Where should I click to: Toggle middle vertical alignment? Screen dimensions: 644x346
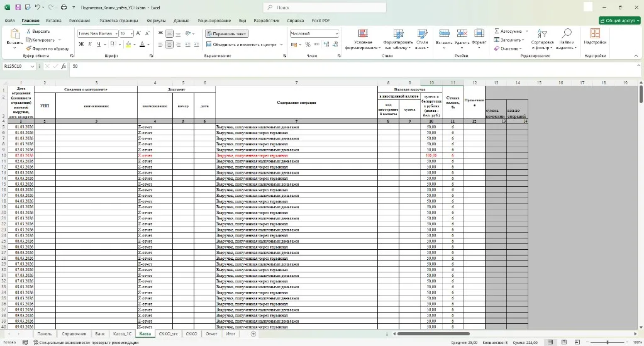tap(169, 34)
